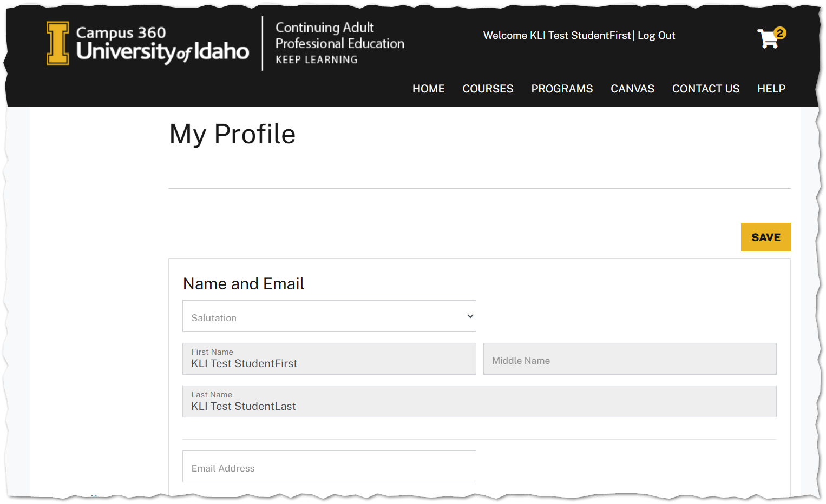826x504 pixels.
Task: Open CANVAS from the navigation bar
Action: pos(632,88)
